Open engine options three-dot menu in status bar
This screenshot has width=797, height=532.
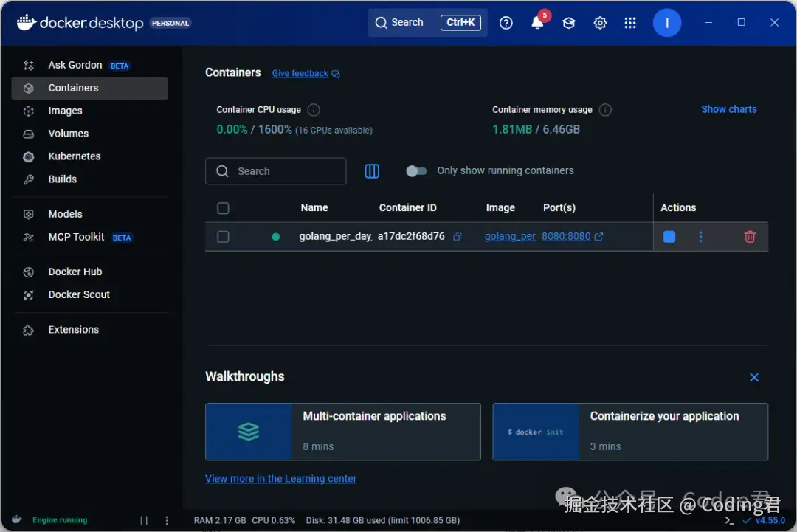pos(167,520)
